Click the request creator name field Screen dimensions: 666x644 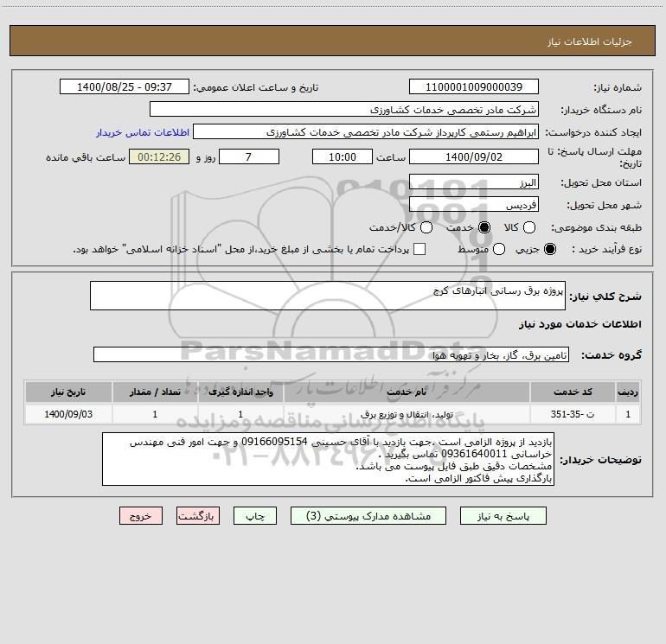(x=366, y=131)
